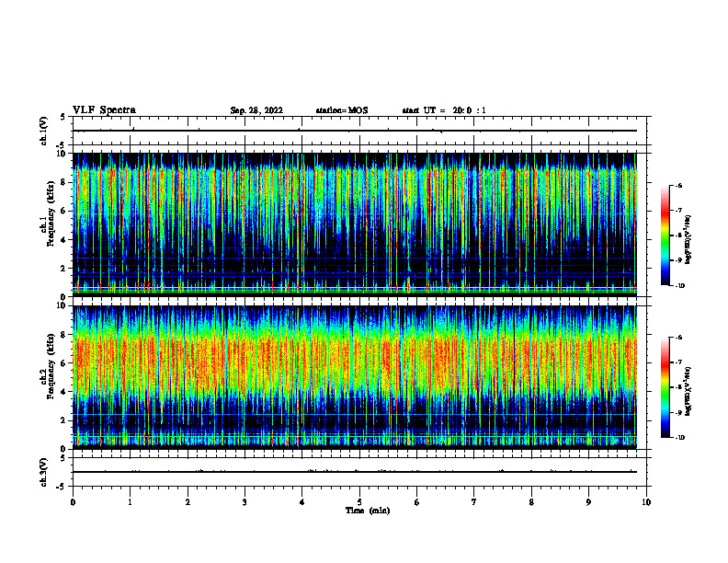The image size is (728, 563).
Task: Select the ch.2 "Frequency (kHz)" axis label
Action: point(51,366)
